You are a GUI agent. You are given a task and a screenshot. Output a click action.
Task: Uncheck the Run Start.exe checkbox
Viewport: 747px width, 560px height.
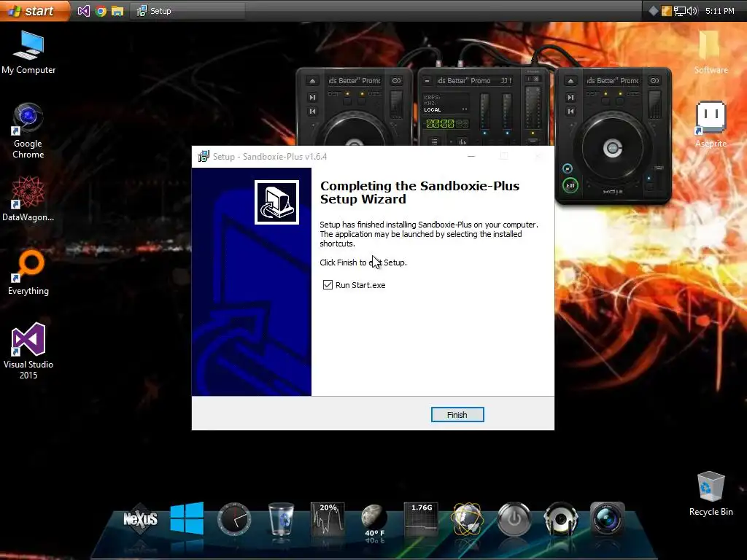[328, 285]
